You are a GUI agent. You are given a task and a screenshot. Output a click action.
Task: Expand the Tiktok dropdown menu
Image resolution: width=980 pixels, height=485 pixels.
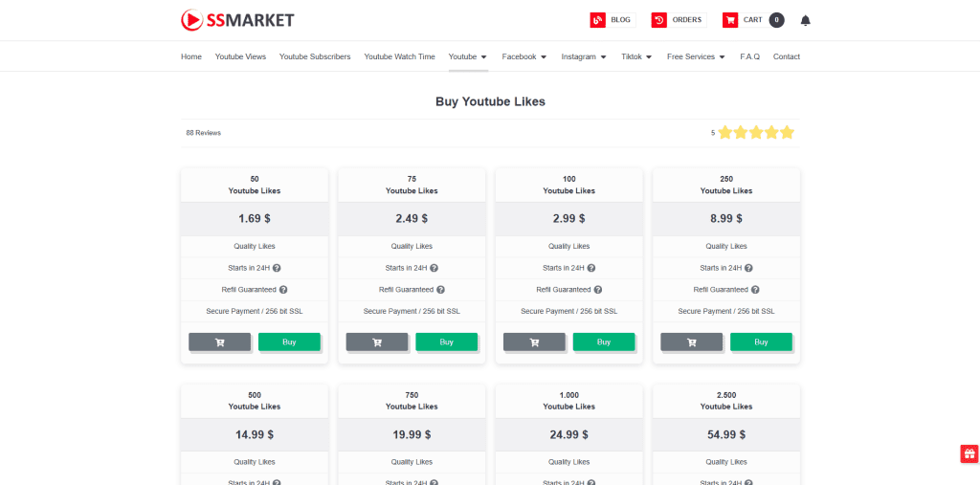636,56
